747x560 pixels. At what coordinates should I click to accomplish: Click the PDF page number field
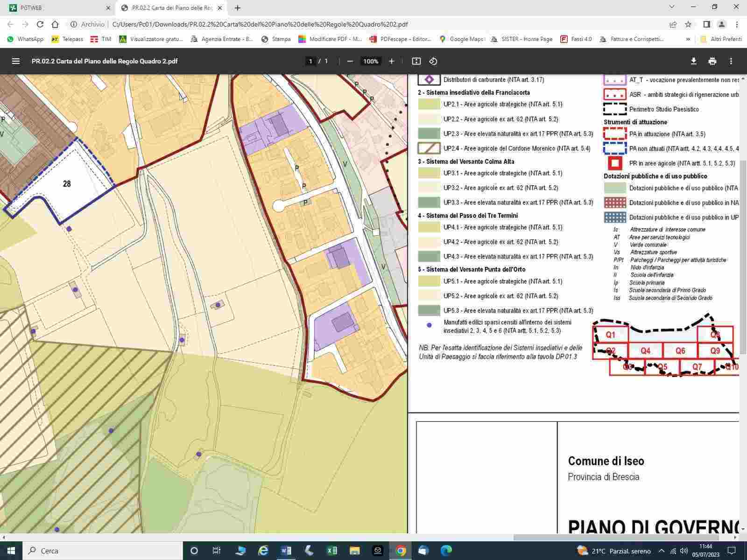tap(310, 61)
